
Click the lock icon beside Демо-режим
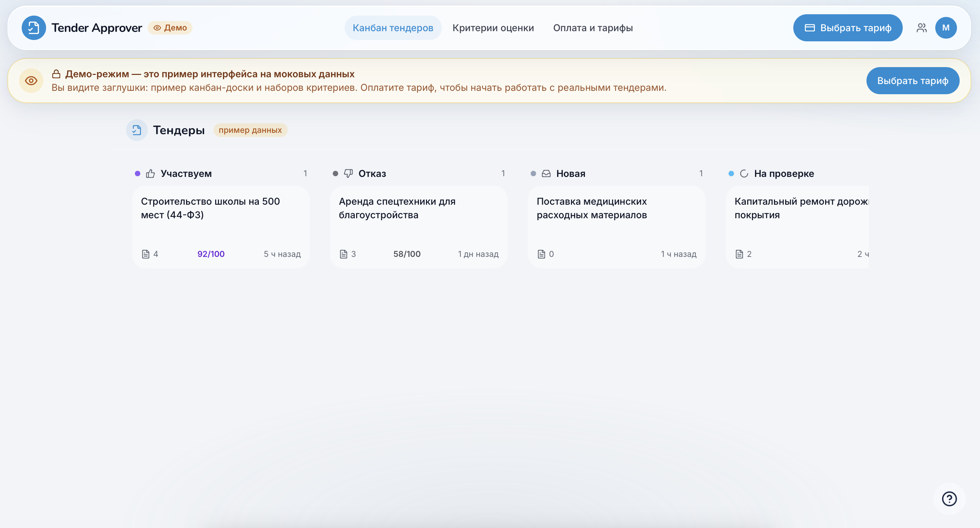[56, 74]
